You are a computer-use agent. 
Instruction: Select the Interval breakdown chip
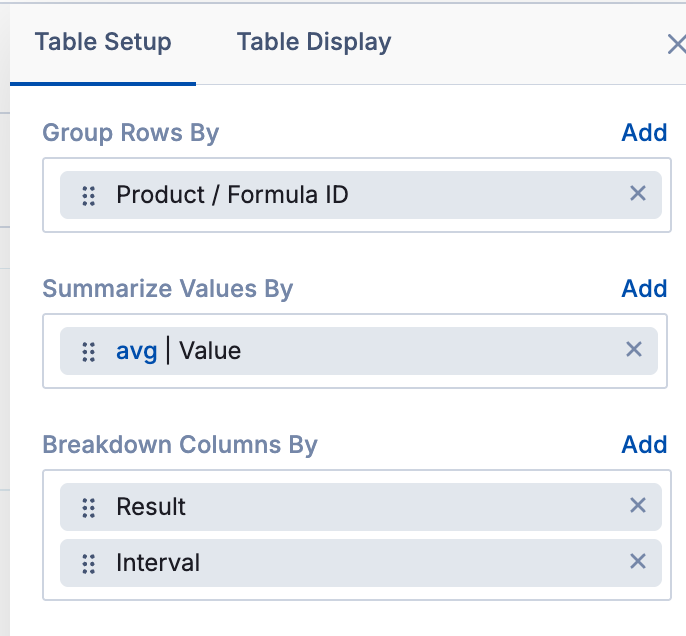(158, 563)
